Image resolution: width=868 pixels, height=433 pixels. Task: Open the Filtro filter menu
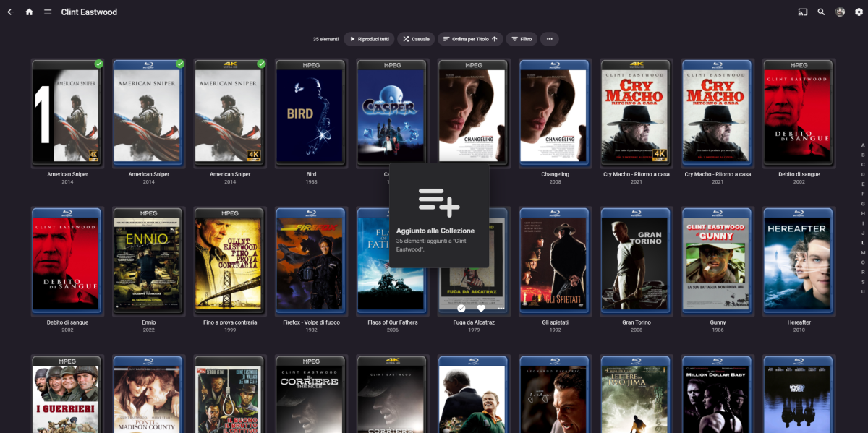click(522, 39)
